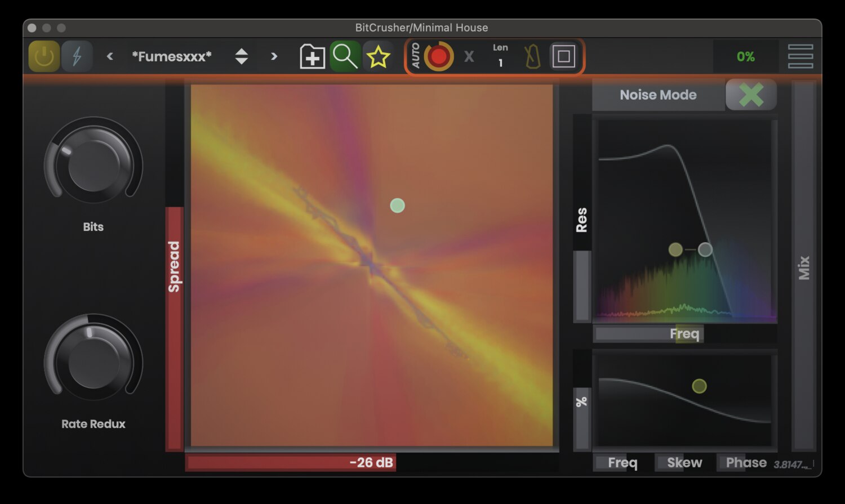Click the square loop icon beside the metronome
845x504 pixels.
565,56
